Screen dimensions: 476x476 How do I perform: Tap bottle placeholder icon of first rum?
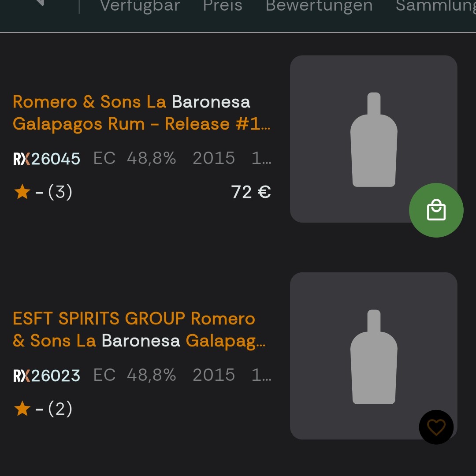374,139
